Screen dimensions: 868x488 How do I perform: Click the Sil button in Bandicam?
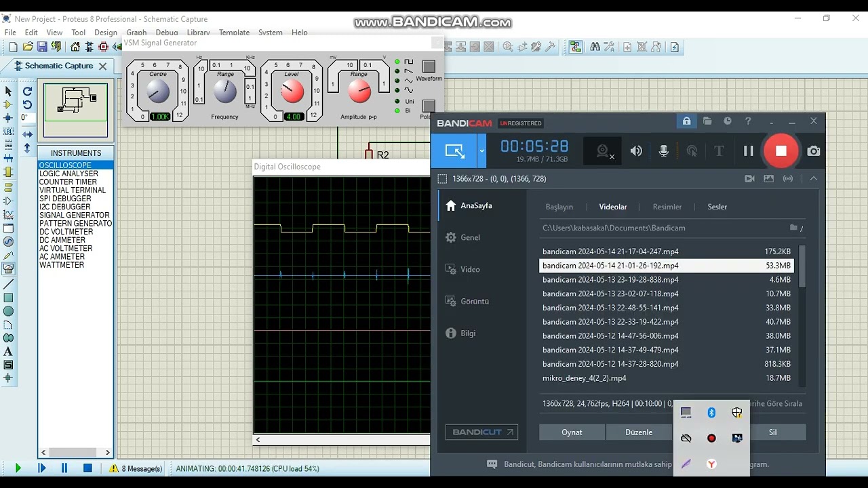(773, 432)
